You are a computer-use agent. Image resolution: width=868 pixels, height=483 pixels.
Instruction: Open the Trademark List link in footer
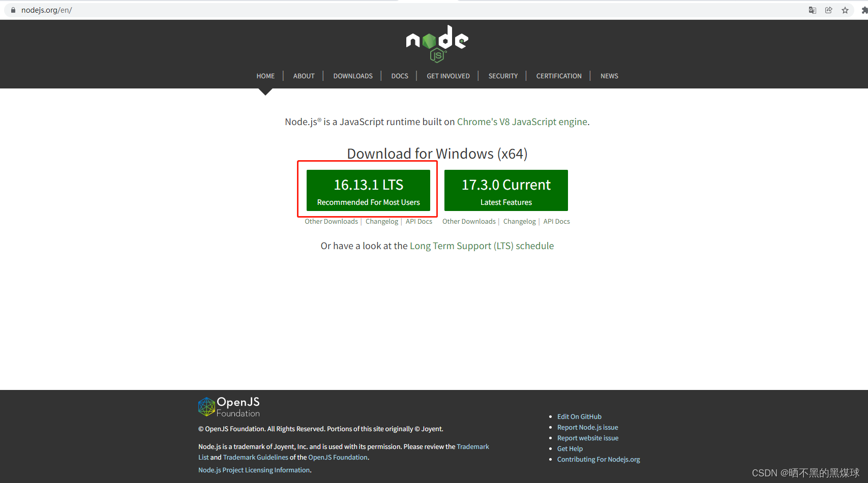(x=473, y=446)
